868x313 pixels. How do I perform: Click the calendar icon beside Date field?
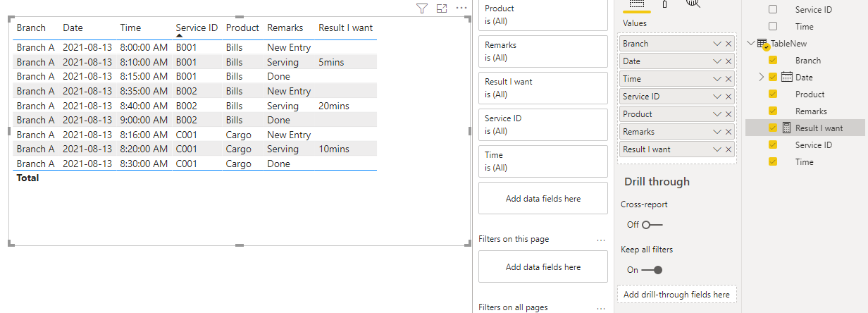(787, 78)
